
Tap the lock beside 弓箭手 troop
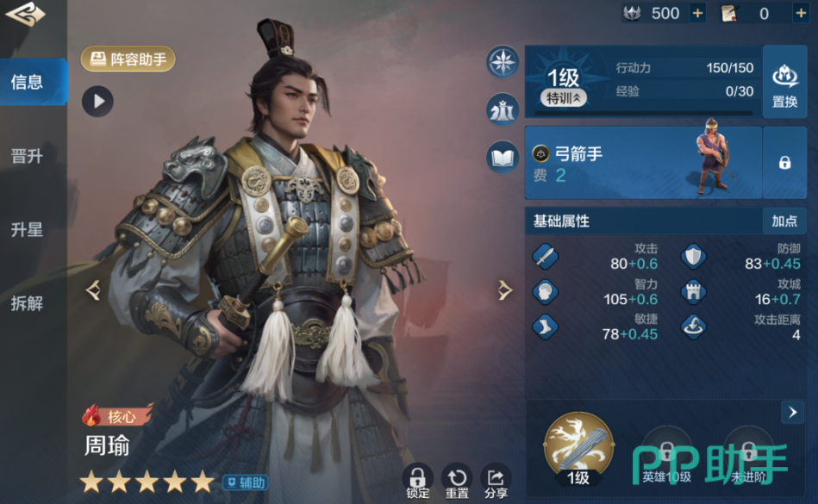784,163
